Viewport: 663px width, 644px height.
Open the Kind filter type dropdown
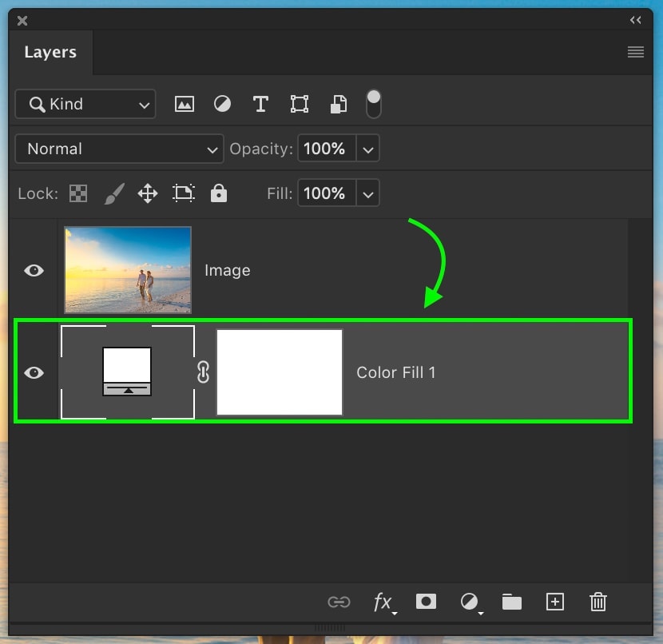85,104
